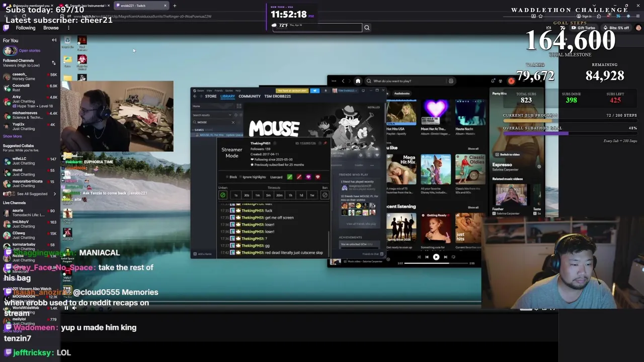Open Spotify Browse icon beside search
Viewport: 644px width, 362px height.
coord(451,81)
